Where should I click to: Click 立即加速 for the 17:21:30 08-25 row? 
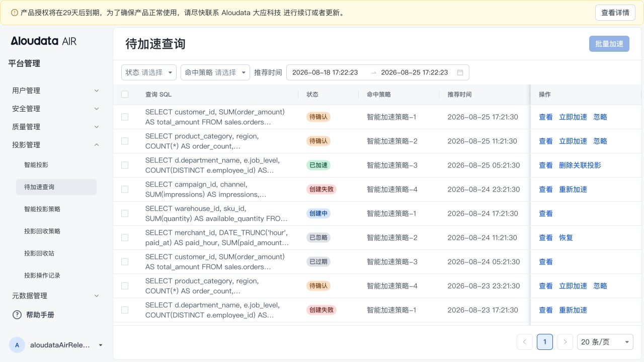click(573, 117)
